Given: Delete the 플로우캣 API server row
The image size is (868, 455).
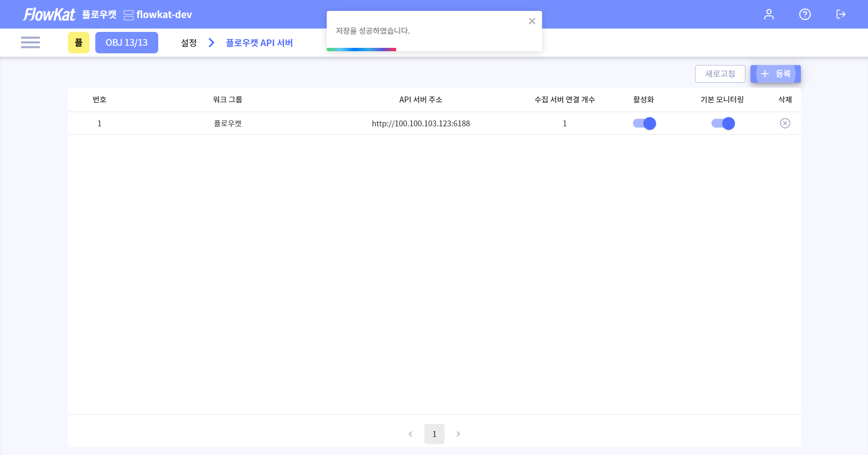Looking at the screenshot, I should [785, 123].
